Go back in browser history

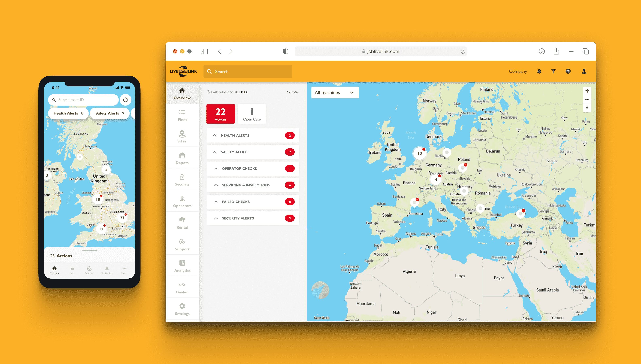[219, 52]
